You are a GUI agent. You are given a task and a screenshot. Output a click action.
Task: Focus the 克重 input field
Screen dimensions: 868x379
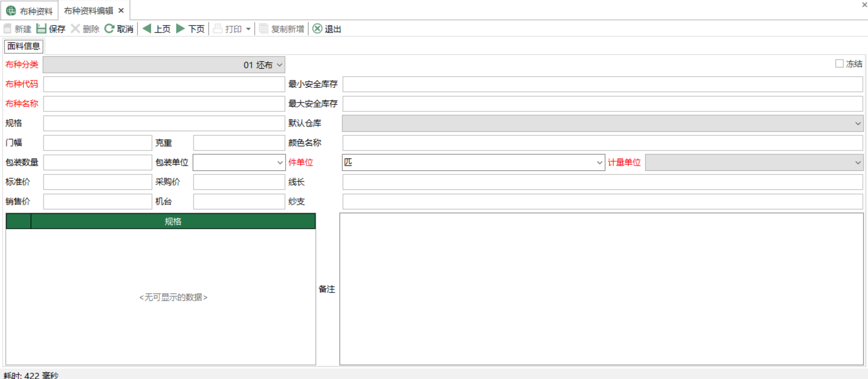pos(239,143)
